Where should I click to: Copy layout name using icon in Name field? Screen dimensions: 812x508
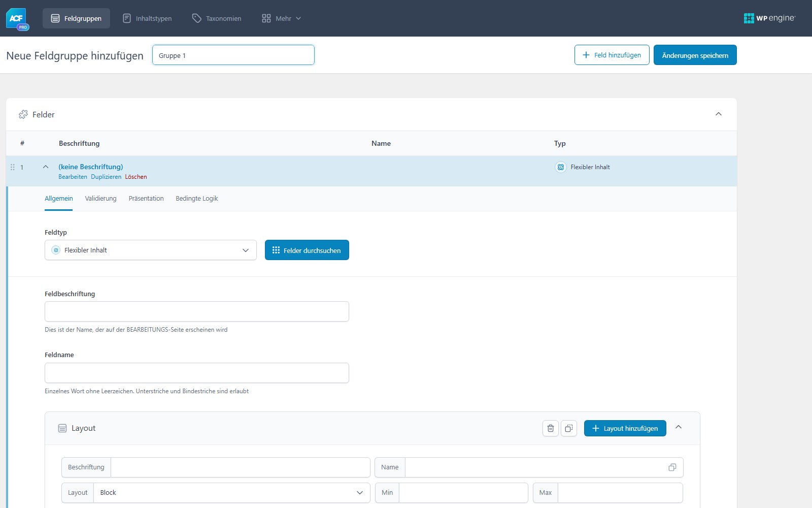tap(672, 467)
